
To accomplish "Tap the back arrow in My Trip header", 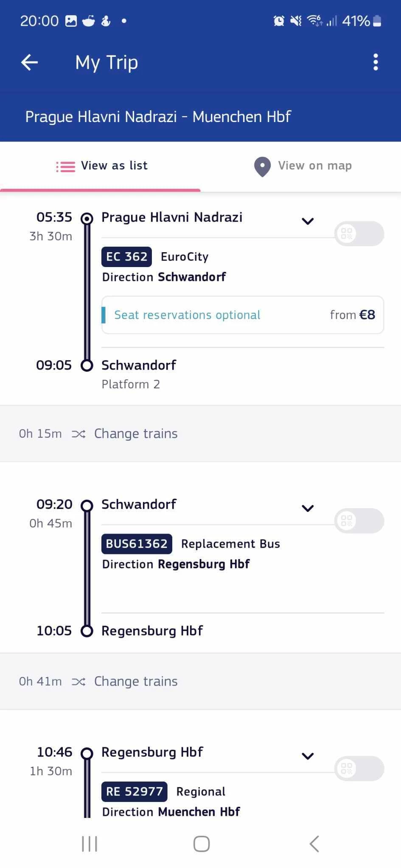I will pyautogui.click(x=30, y=62).
